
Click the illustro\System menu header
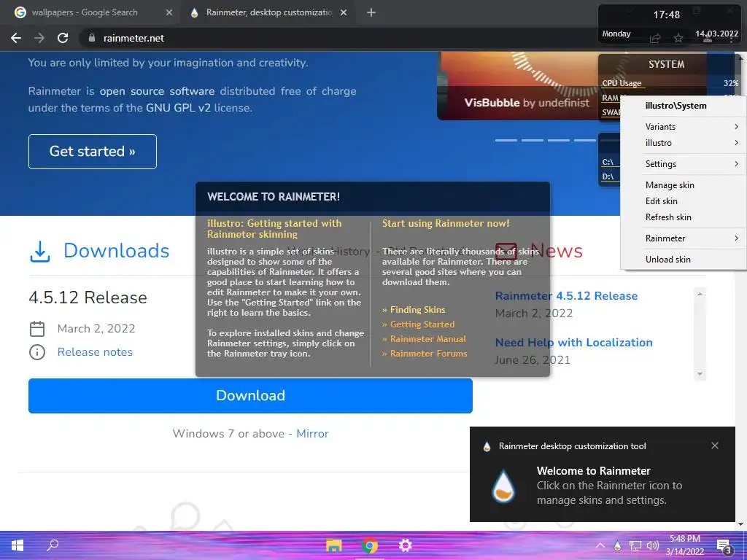(683, 106)
